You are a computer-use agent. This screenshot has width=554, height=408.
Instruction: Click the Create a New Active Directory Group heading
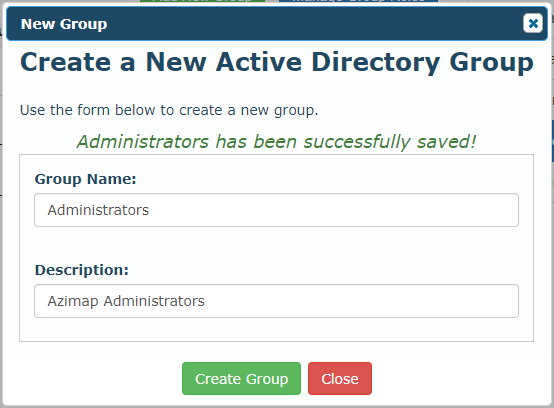tap(277, 62)
